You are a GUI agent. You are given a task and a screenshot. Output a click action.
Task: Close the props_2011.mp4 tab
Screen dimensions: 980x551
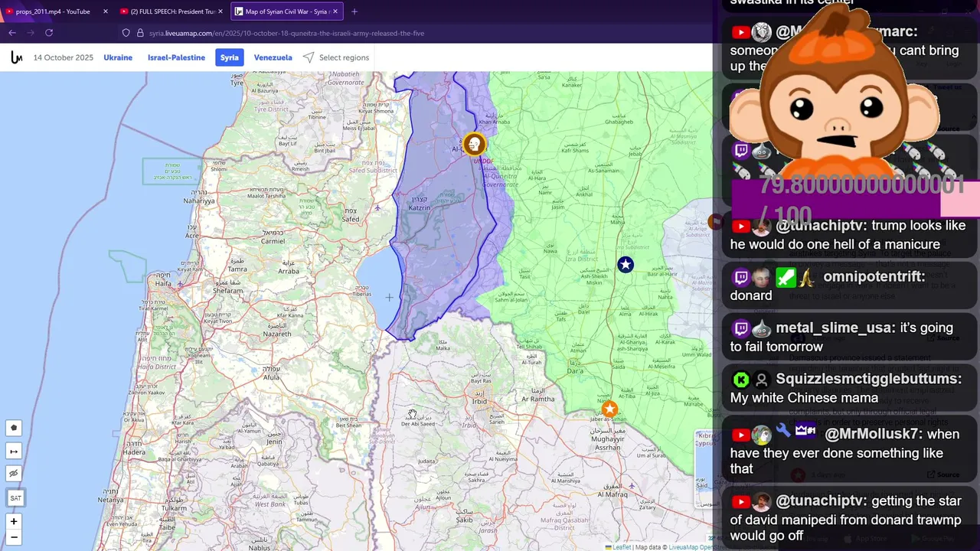point(105,11)
